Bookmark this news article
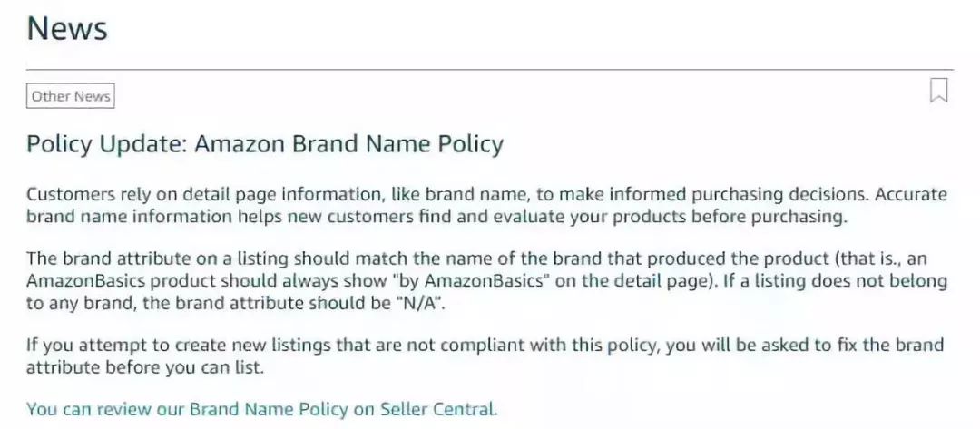The width and height of the screenshot is (980, 429). [939, 91]
